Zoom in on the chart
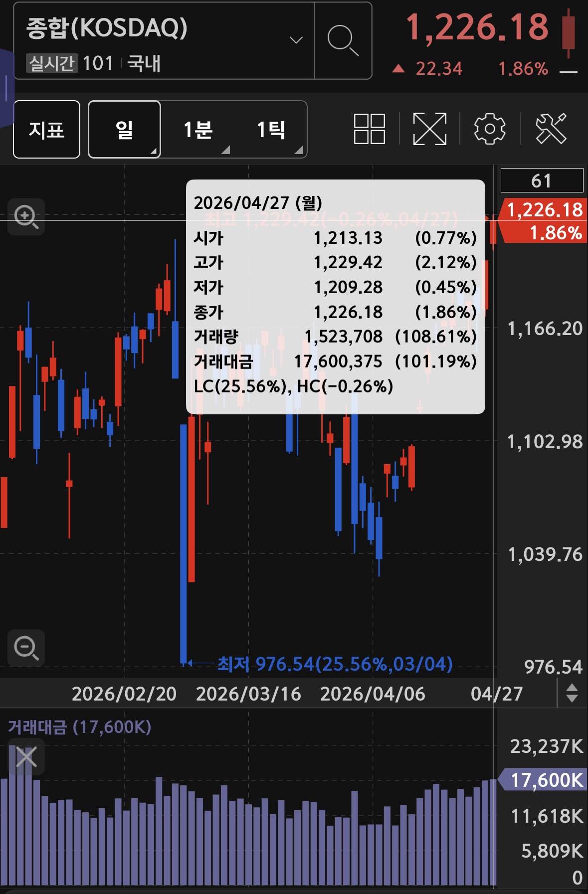Image resolution: width=588 pixels, height=894 pixels. 26,217
